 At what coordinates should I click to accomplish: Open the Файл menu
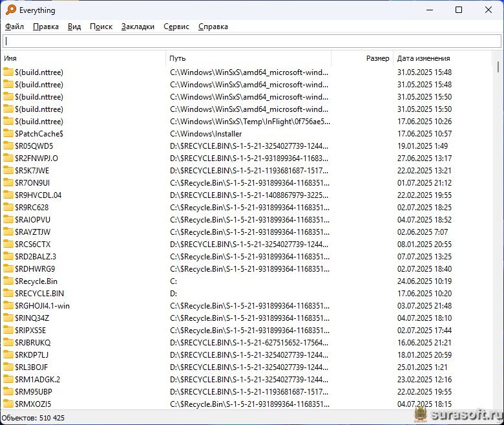pyautogui.click(x=14, y=27)
